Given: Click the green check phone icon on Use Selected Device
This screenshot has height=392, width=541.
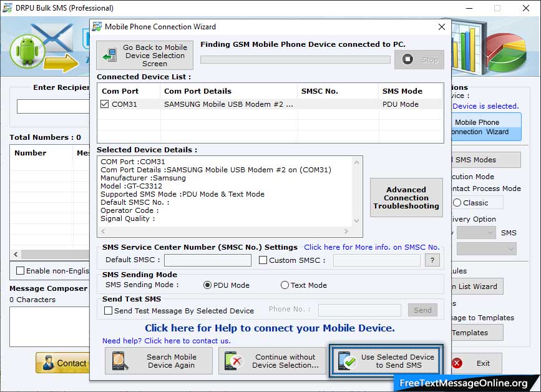Looking at the screenshot, I should click(x=347, y=361).
